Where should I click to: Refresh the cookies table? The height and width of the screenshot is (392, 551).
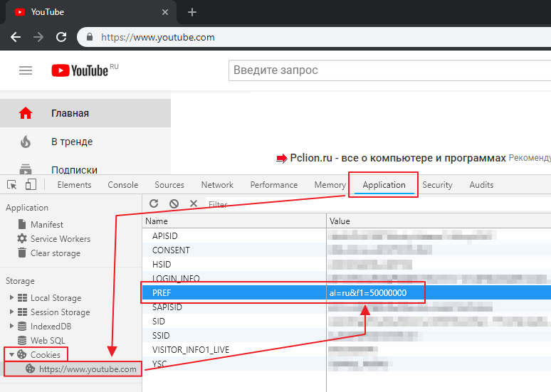pos(154,203)
